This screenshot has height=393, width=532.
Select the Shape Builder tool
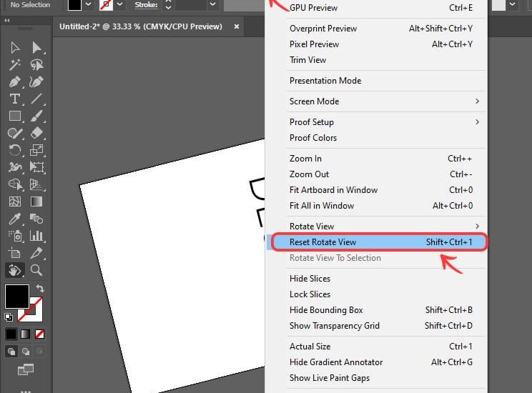click(15, 184)
